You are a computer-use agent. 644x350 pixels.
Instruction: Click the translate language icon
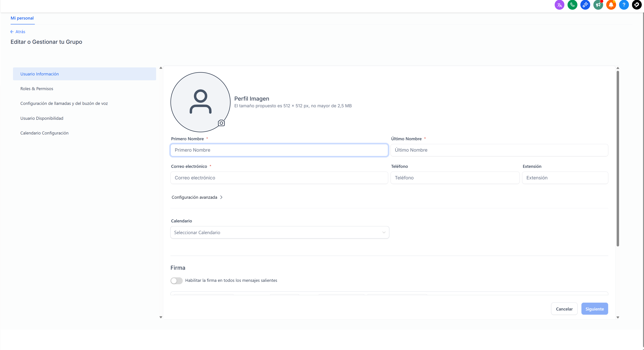point(559,5)
